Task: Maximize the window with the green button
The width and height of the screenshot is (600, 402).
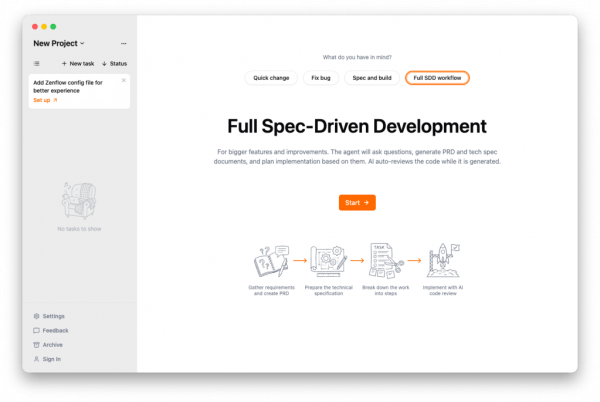Action: [x=53, y=27]
